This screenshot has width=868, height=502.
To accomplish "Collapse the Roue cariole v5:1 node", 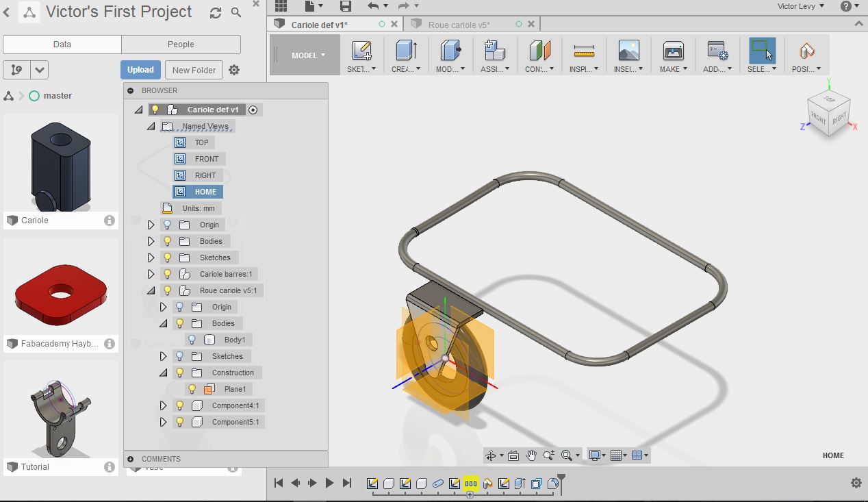I will point(151,290).
